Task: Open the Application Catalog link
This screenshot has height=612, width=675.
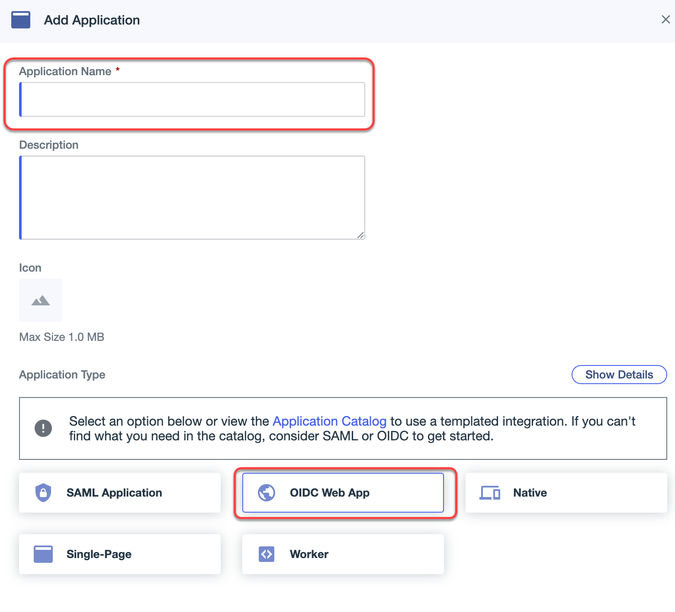Action: tap(329, 421)
